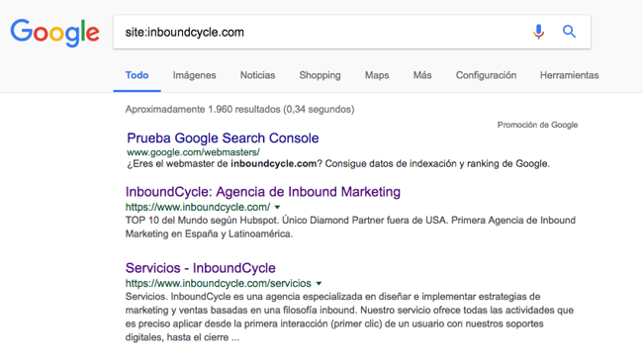Open InboundCycle: Agencia de Inbound Marketing result

[x=263, y=192]
